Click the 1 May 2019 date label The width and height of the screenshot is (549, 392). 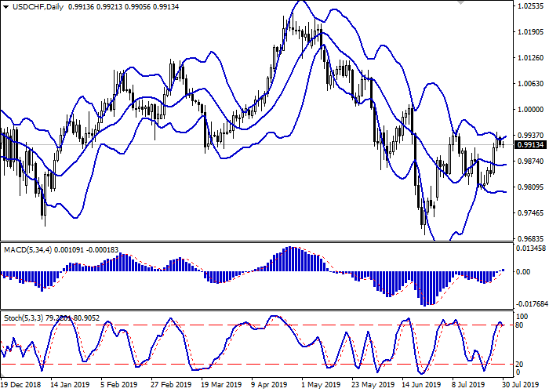pyautogui.click(x=320, y=386)
